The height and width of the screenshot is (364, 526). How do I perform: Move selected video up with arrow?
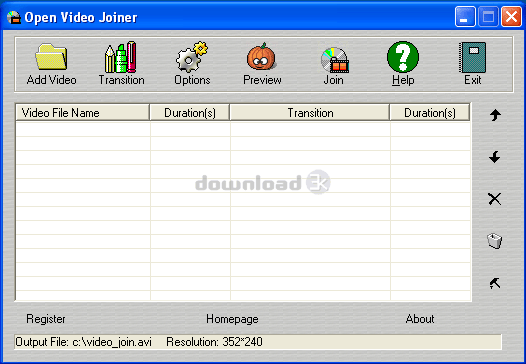(495, 115)
